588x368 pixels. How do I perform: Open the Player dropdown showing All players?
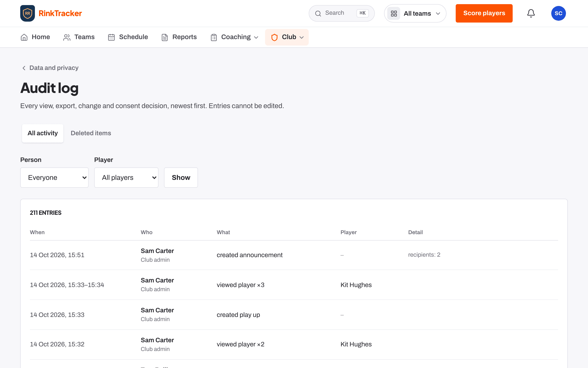tap(126, 177)
